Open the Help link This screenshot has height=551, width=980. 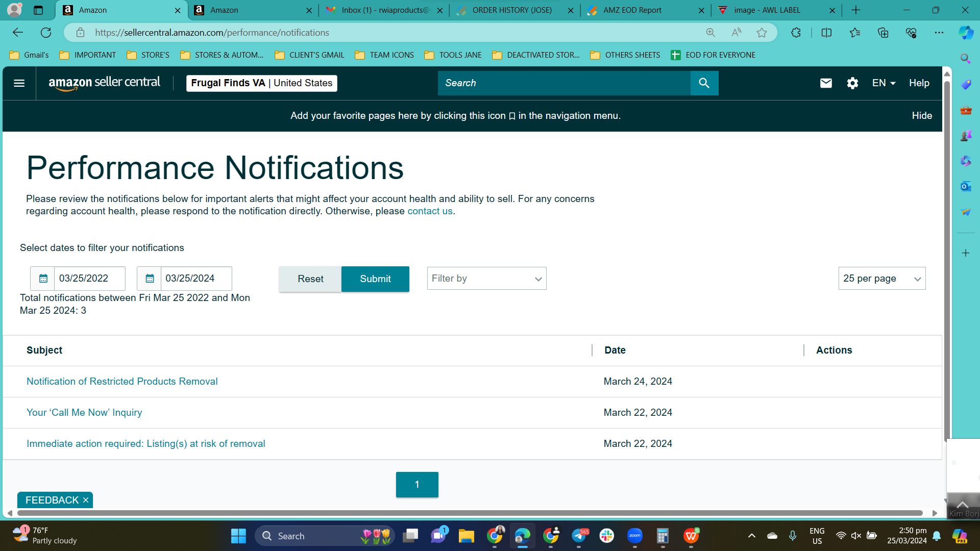pyautogui.click(x=919, y=83)
